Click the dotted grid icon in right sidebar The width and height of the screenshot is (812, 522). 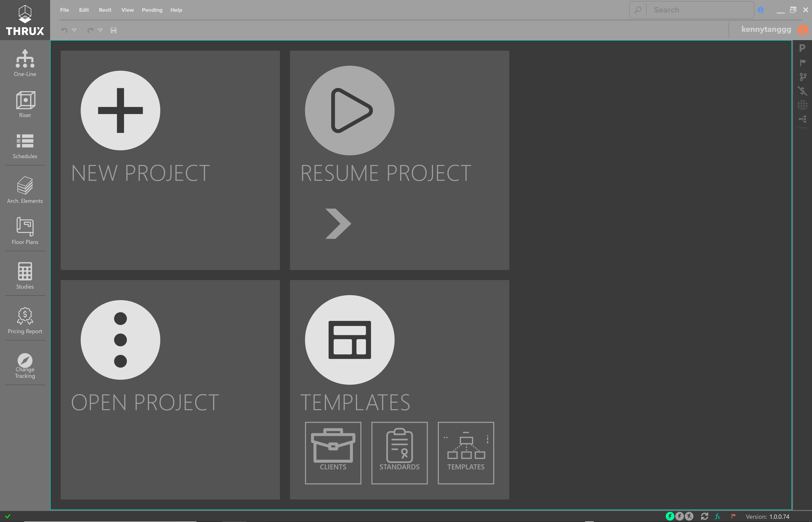click(802, 105)
